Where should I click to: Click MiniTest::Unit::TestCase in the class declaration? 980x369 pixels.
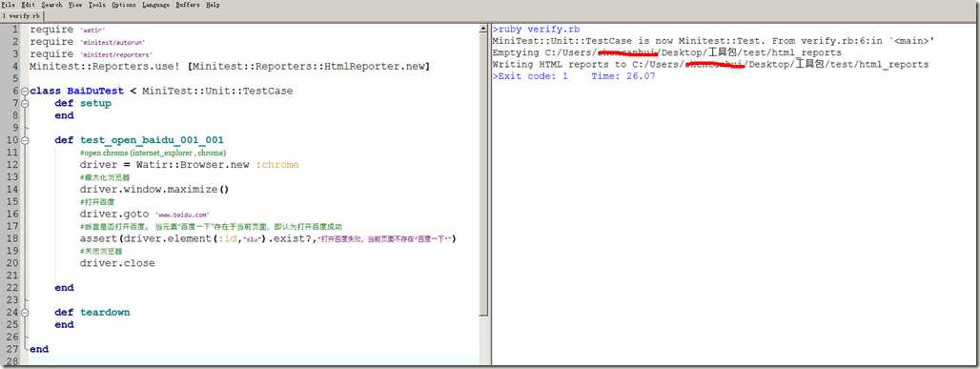(217, 92)
